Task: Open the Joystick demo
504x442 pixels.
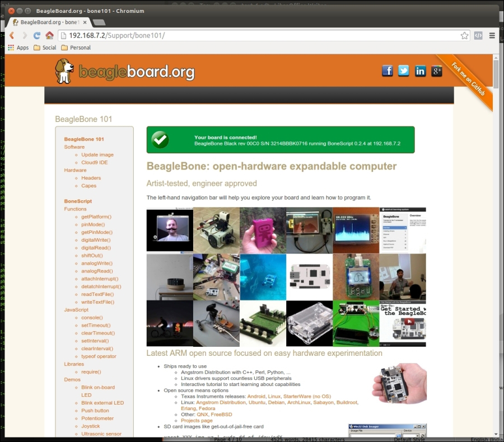Action: tap(91, 426)
